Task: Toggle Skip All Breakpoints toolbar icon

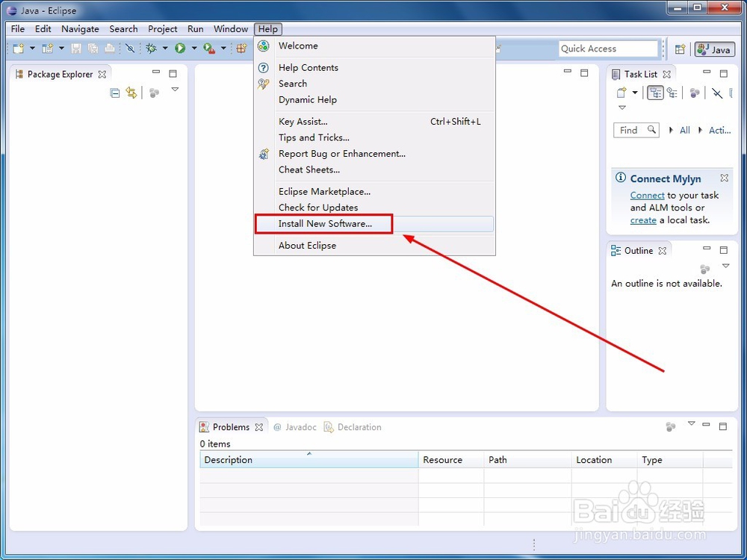Action: pos(130,48)
